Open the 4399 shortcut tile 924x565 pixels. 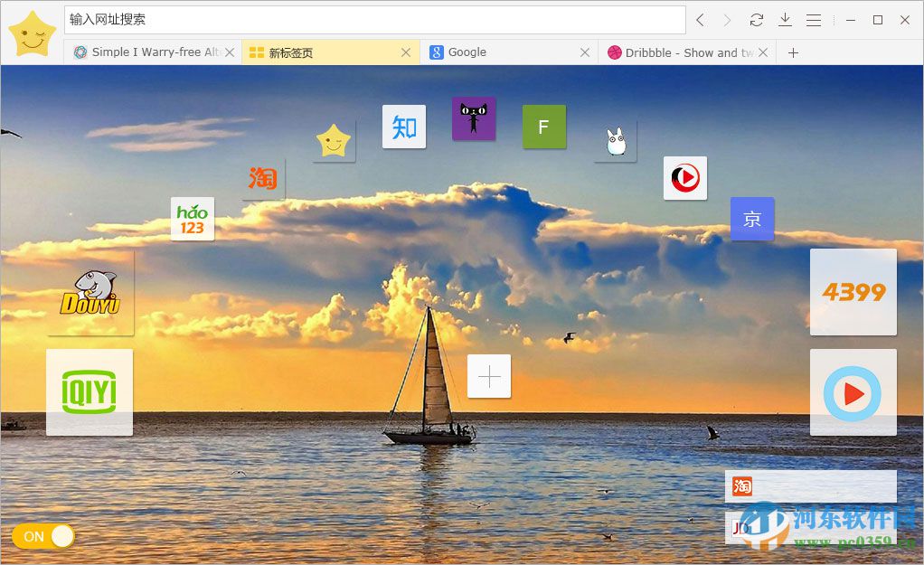(x=853, y=292)
